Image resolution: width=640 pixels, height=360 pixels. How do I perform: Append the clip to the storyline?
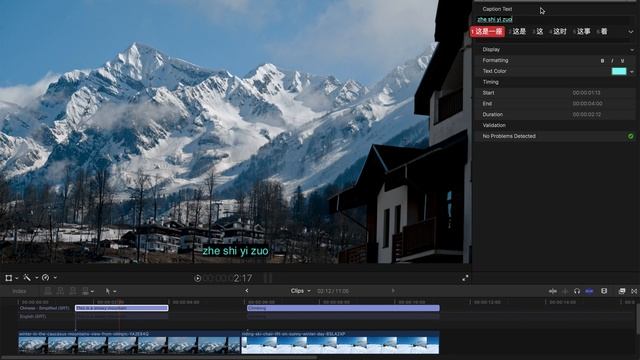[x=73, y=291]
